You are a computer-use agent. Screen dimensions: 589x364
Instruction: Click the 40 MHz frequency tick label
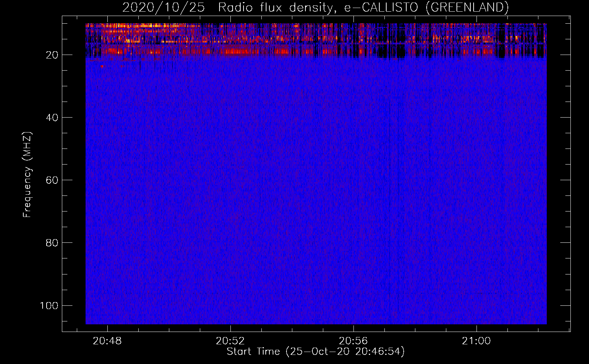coord(52,118)
